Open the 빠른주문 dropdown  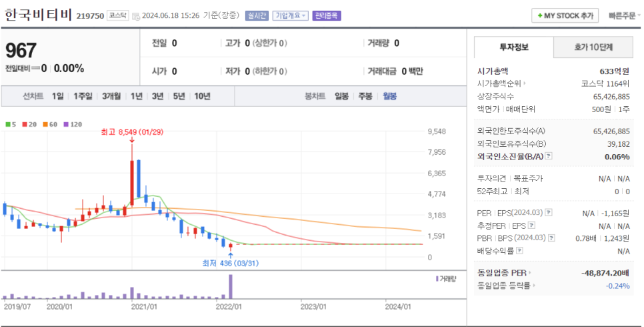624,16
